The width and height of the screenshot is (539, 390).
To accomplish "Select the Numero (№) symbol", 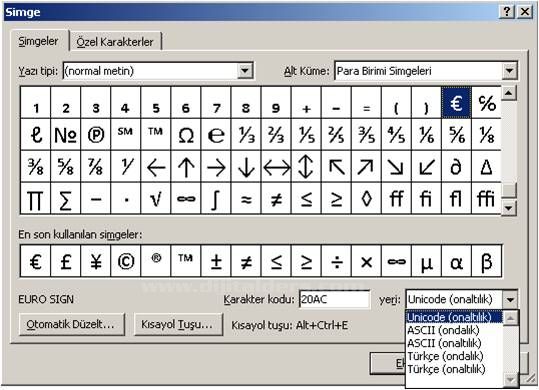I will 66,135.
